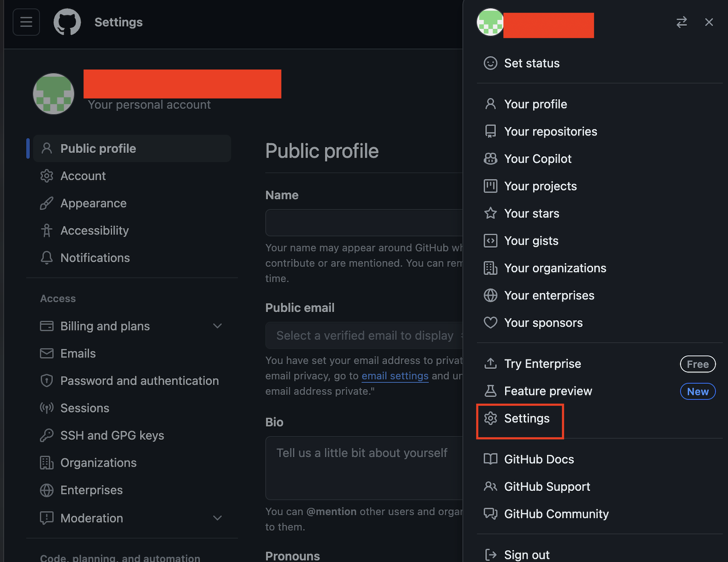Open Sessions settings page
The image size is (728, 562).
coord(132,408)
